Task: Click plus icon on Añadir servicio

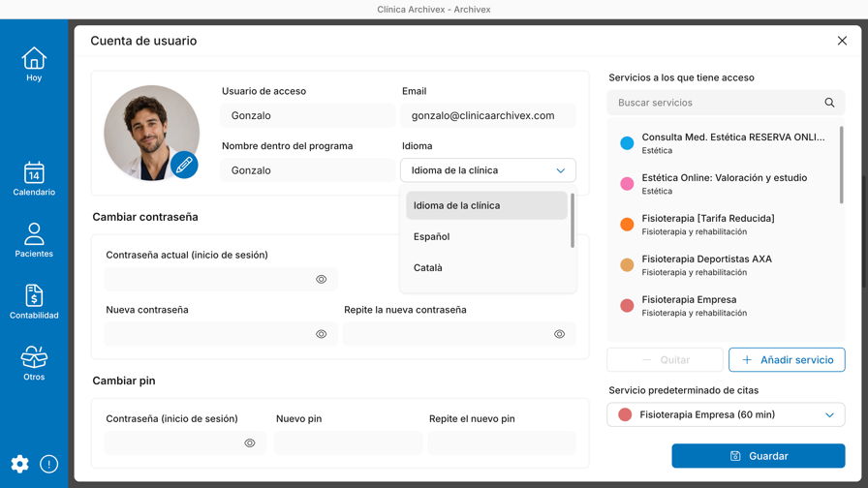Action: [747, 359]
